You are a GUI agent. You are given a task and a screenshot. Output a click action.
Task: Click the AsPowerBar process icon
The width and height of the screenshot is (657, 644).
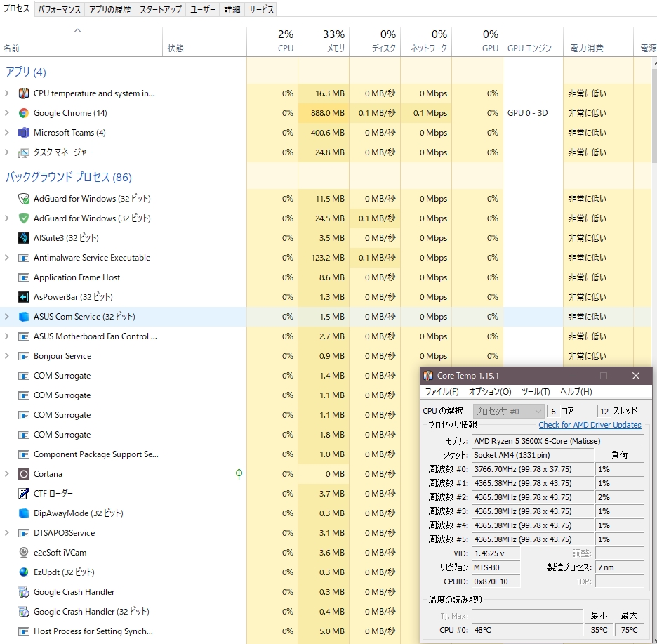coord(24,297)
